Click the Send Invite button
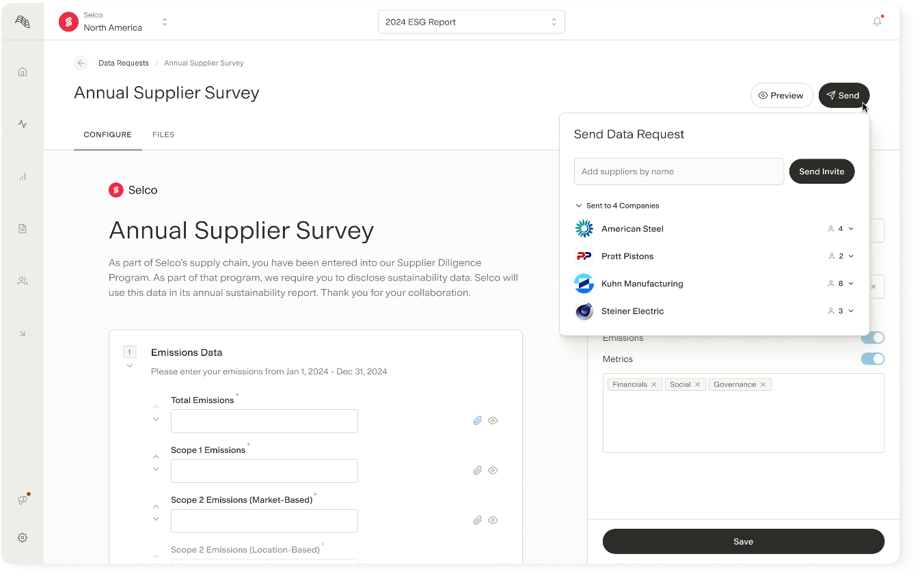Viewport: 924px width, 580px height. coord(822,171)
